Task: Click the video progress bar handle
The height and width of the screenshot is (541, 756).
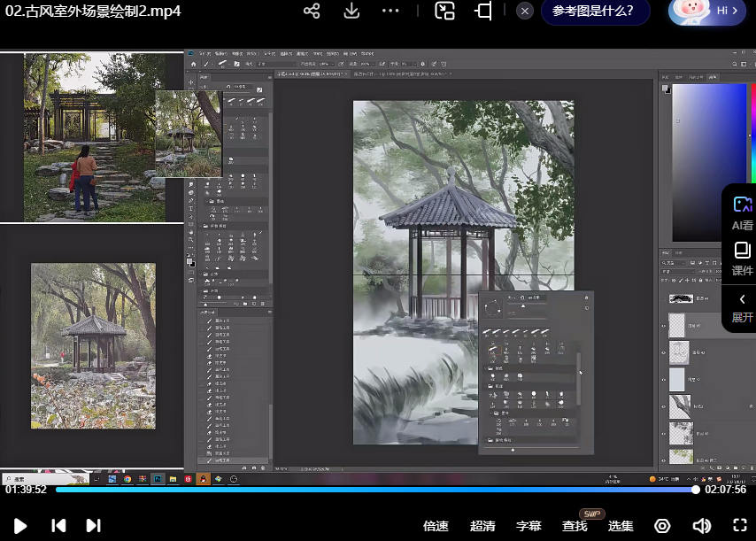Action: pos(696,490)
